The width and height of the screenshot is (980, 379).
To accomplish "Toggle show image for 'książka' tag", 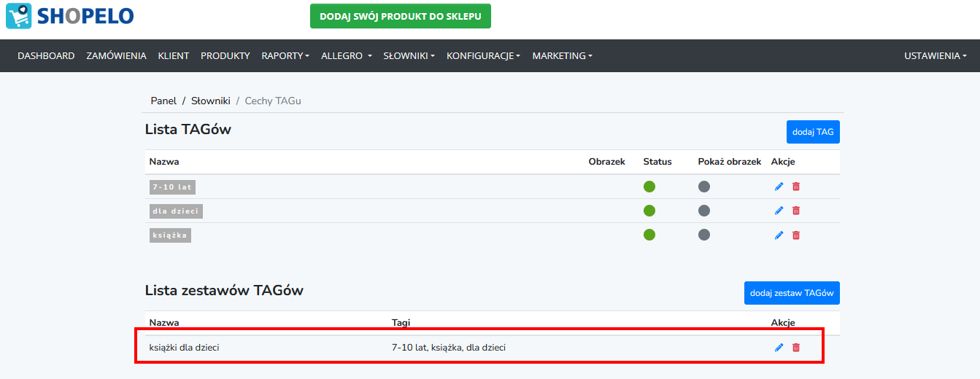I will (x=704, y=235).
